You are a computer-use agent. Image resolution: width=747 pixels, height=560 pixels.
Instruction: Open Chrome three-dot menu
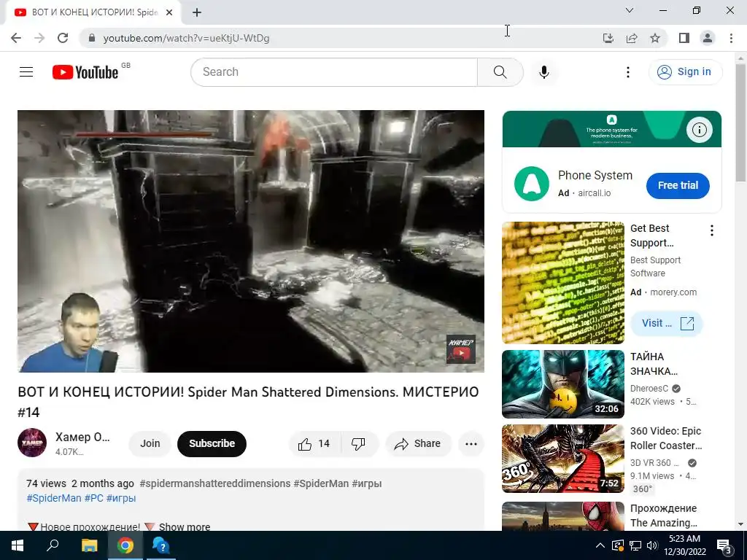click(x=731, y=38)
